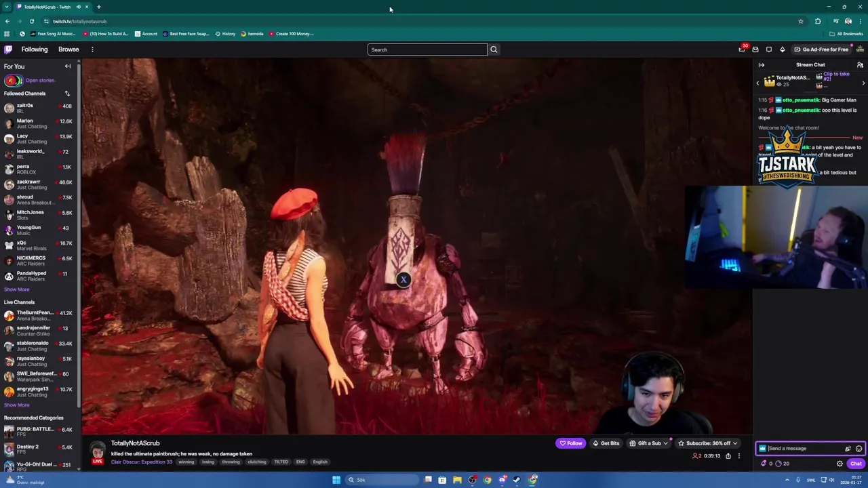The image size is (868, 488).
Task: Open the Account bookmark
Action: [146, 34]
